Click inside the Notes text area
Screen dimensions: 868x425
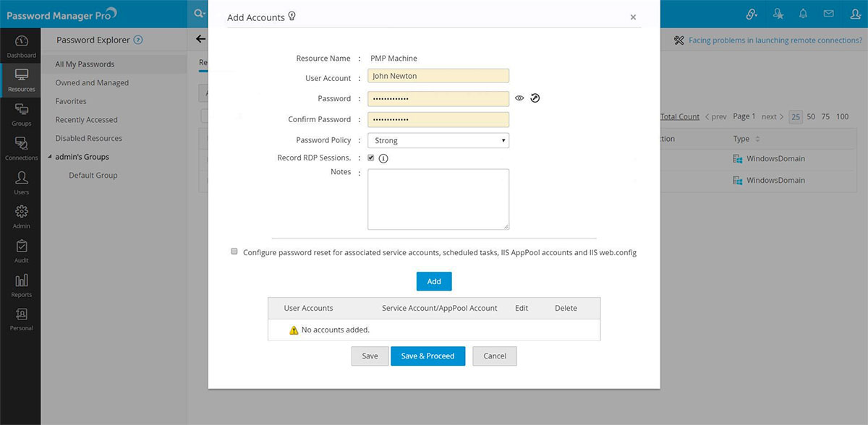point(438,199)
